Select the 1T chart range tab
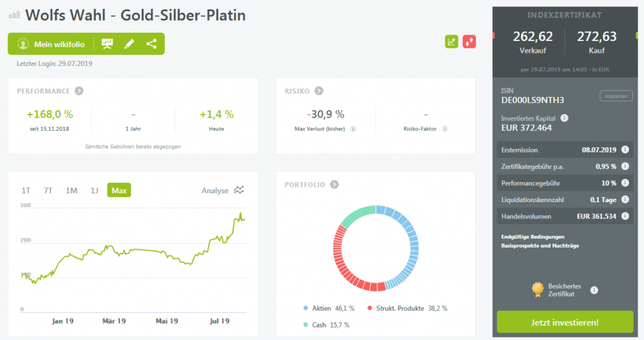 [26, 190]
